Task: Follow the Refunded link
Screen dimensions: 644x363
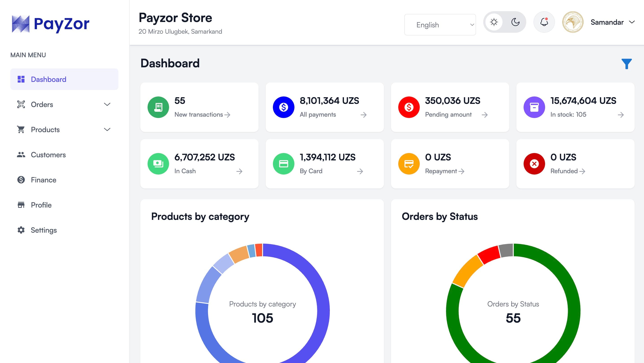Action: click(568, 171)
